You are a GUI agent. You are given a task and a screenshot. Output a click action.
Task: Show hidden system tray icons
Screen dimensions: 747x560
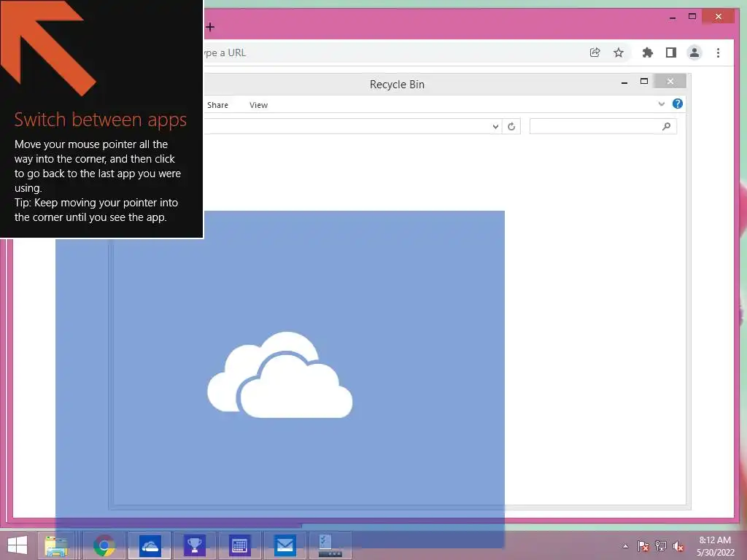click(625, 546)
